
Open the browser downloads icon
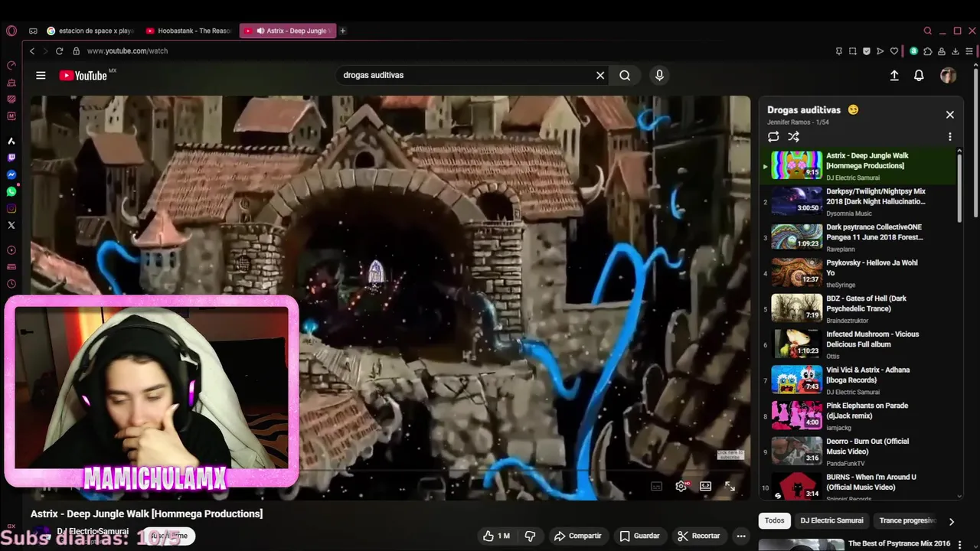[955, 51]
